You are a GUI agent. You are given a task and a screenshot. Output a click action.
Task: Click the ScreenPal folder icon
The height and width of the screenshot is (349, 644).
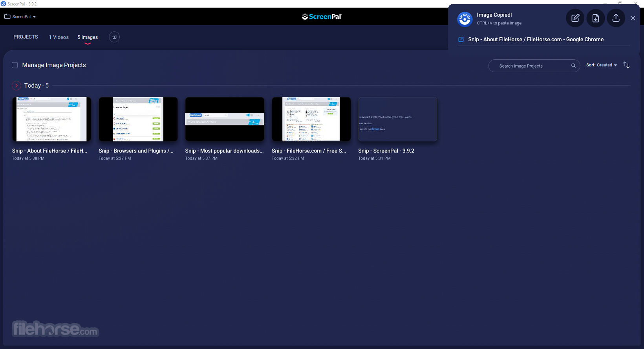click(x=7, y=17)
